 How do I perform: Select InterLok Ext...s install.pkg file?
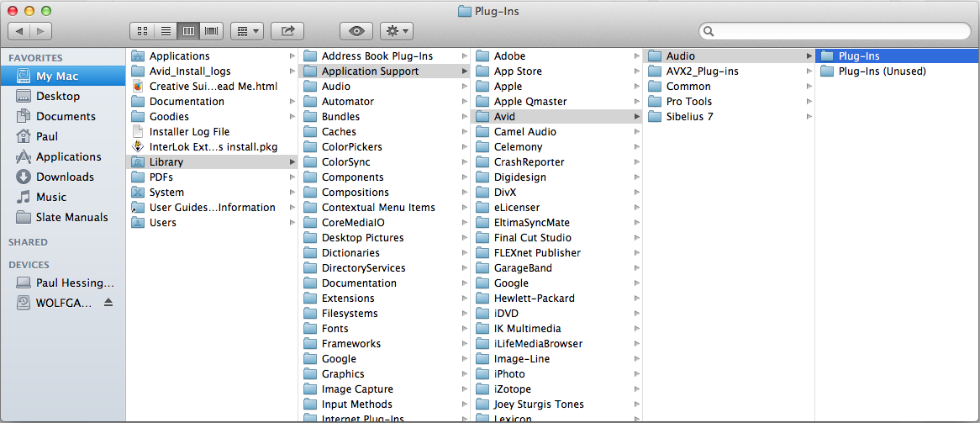coord(212,146)
